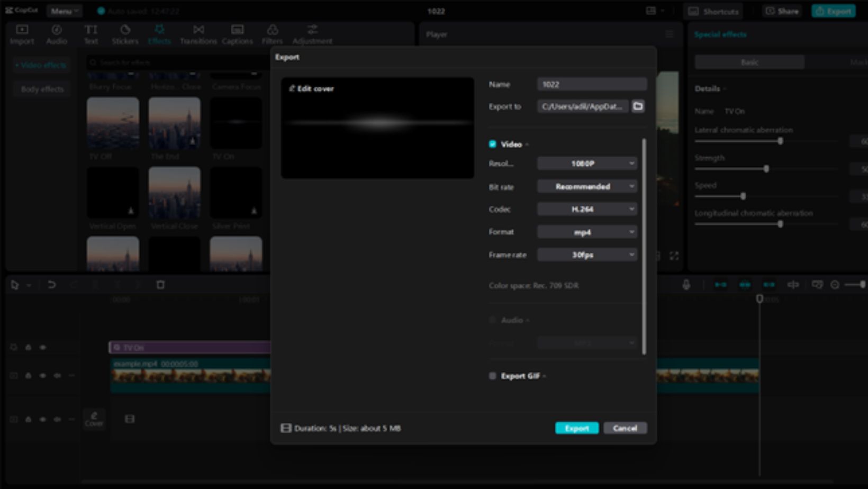This screenshot has width=868, height=489.
Task: Select Body effects category
Action: (42, 89)
